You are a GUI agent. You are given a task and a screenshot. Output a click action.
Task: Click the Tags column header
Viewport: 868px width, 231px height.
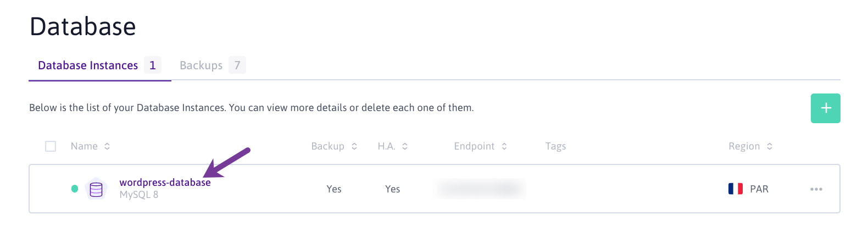(x=555, y=146)
